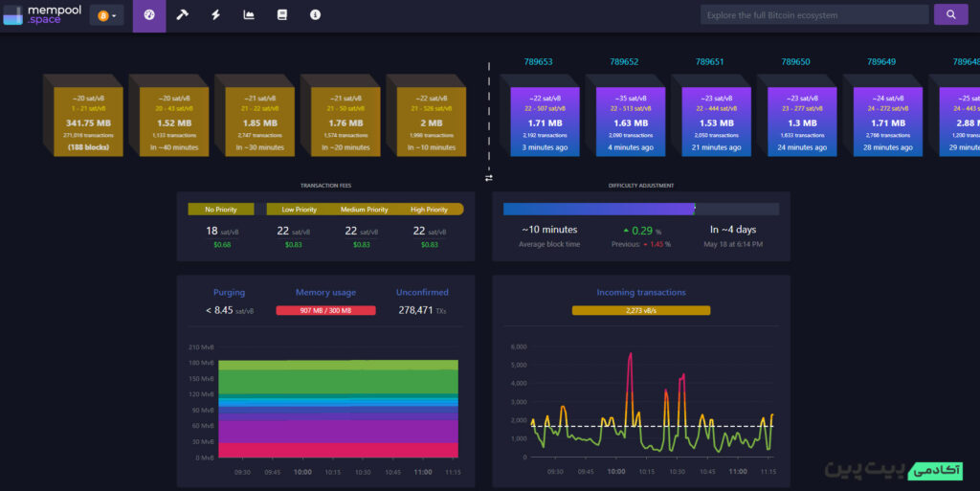The height and width of the screenshot is (491, 980).
Task: Open block height link 789653
Action: tap(538, 62)
